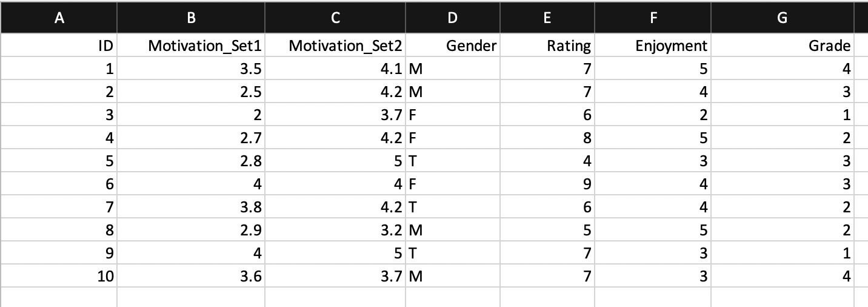868x307 pixels.
Task: Select the Motivation_Set2 header cell
Action: [335, 46]
